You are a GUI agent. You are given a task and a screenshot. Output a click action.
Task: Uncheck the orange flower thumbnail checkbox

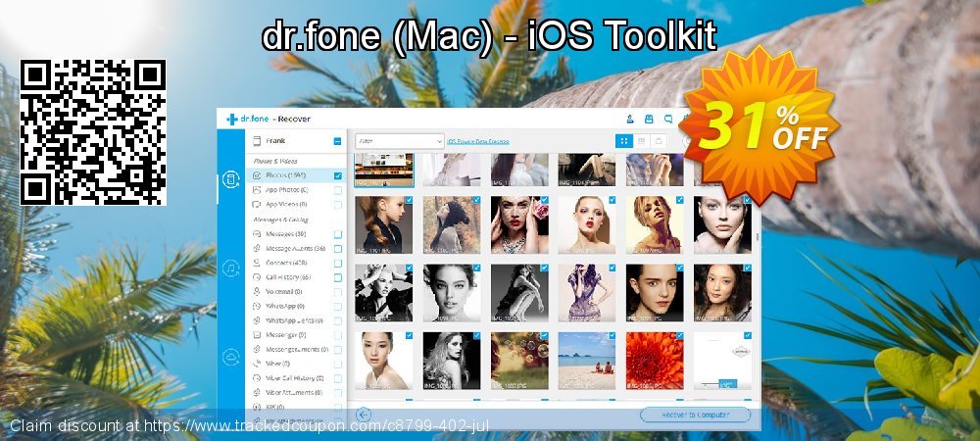679,335
